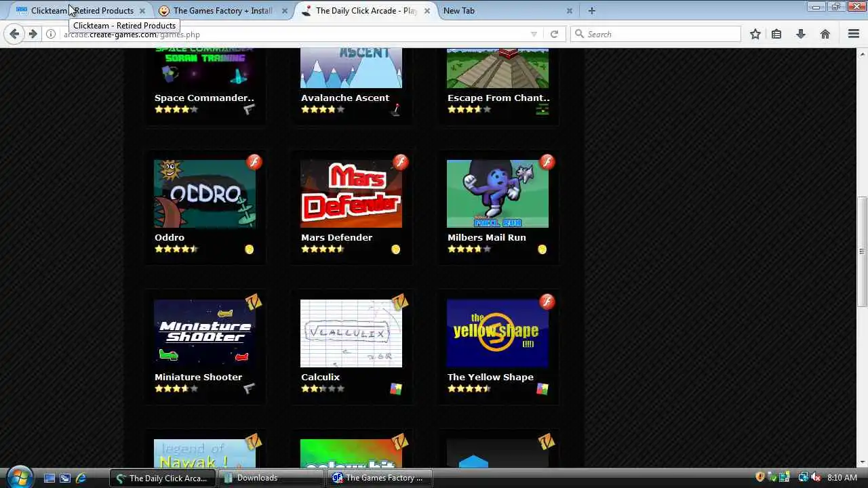Switch to The Games Factory taskbar window

379,478
